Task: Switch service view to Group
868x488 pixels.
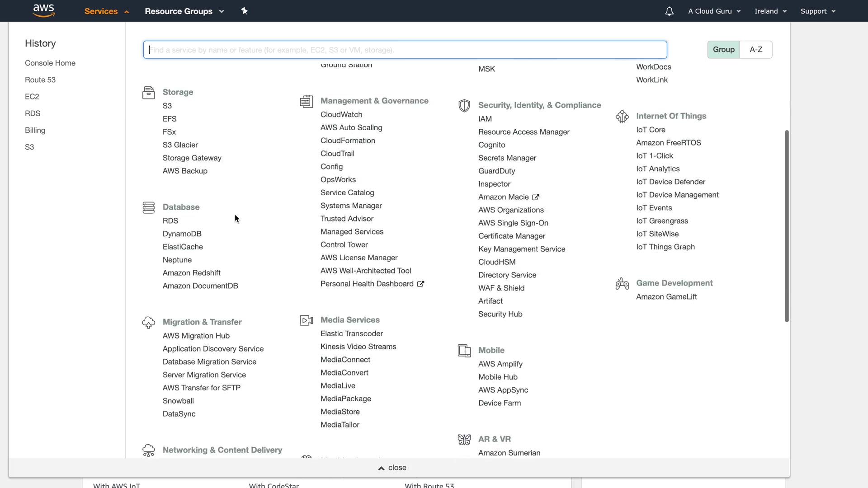Action: [x=723, y=50]
